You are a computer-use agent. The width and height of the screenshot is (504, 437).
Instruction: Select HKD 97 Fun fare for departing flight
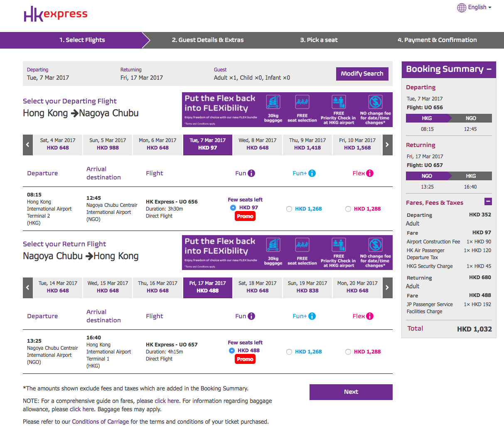point(233,208)
